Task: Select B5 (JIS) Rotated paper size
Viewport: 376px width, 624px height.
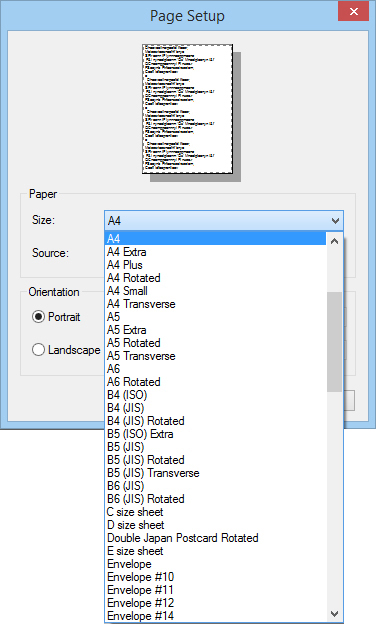Action: (x=215, y=460)
